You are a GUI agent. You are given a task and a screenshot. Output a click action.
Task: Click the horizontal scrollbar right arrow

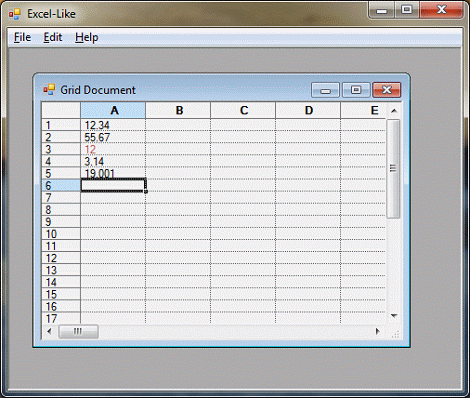(x=377, y=331)
